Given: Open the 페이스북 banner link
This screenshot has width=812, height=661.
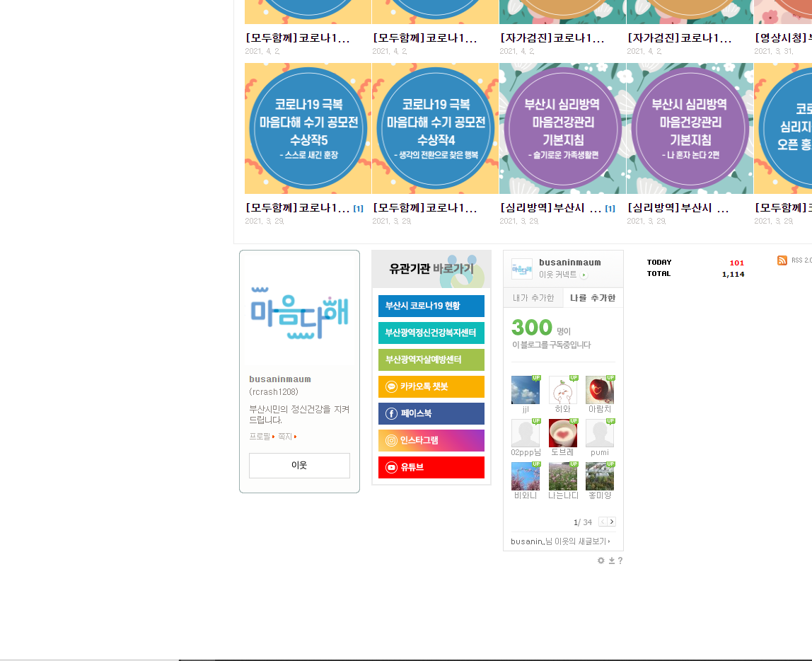Looking at the screenshot, I should (x=431, y=414).
